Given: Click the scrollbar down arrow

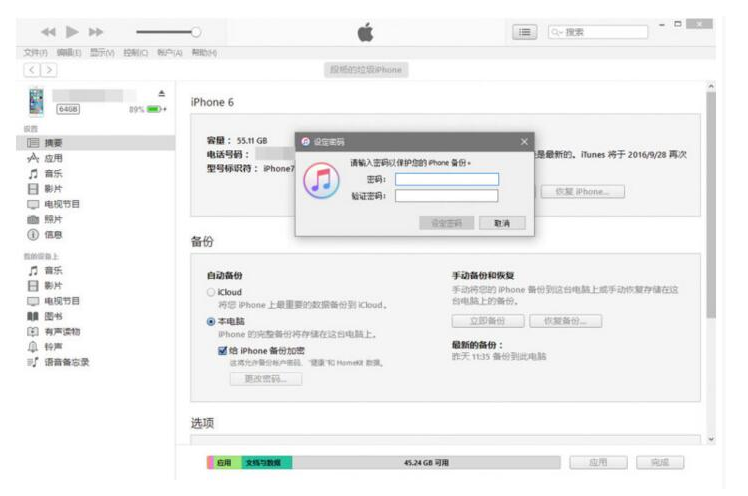Looking at the screenshot, I should tap(711, 439).
